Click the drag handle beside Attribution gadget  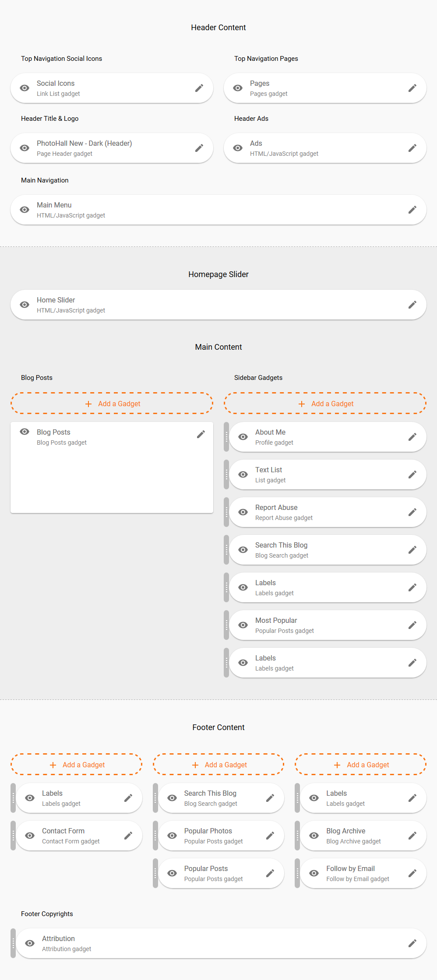pyautogui.click(x=13, y=944)
